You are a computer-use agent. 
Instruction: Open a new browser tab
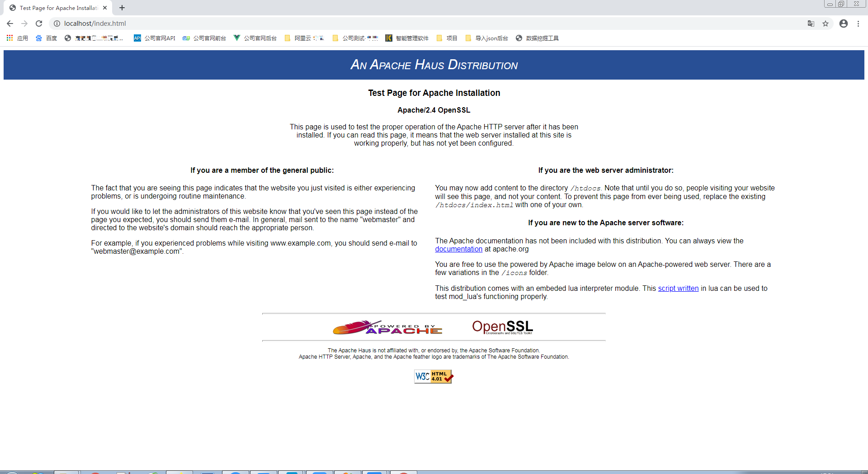[122, 8]
